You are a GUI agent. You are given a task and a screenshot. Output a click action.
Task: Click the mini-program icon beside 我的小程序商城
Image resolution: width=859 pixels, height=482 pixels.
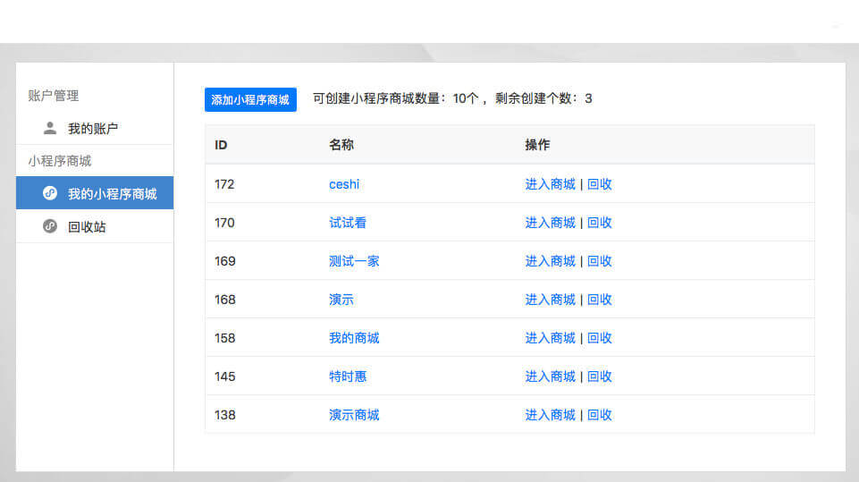click(x=50, y=193)
